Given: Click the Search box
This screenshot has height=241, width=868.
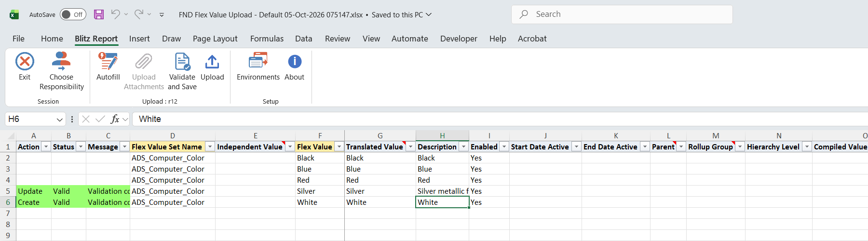Looking at the screenshot, I should coord(622,14).
